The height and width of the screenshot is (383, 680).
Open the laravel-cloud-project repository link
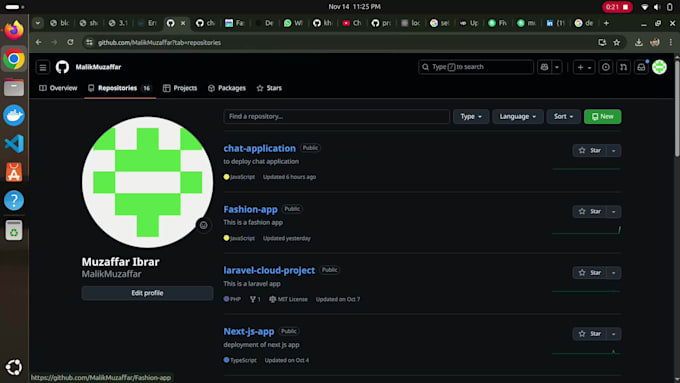point(269,270)
